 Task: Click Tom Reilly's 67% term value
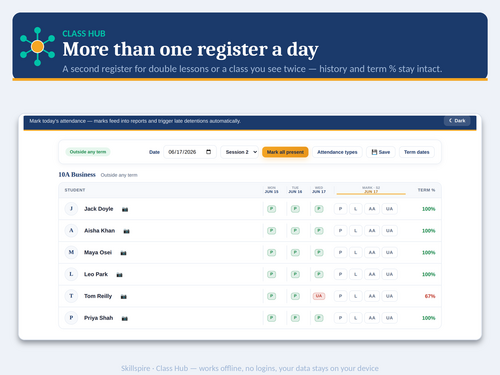(x=430, y=296)
